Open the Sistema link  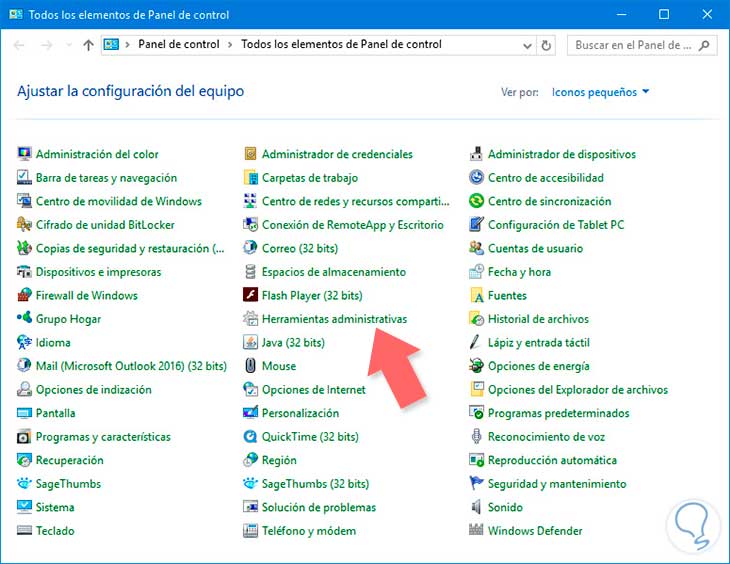click(x=55, y=507)
